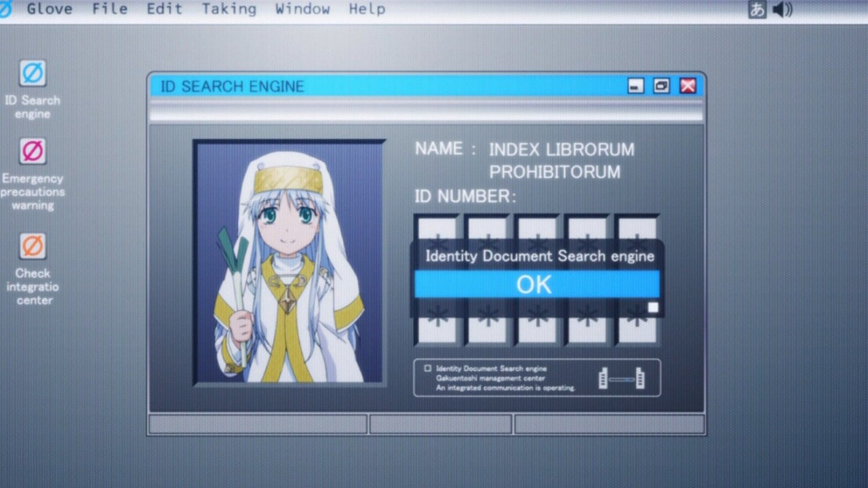Open the Help menu
This screenshot has width=868, height=488.
coord(367,9)
